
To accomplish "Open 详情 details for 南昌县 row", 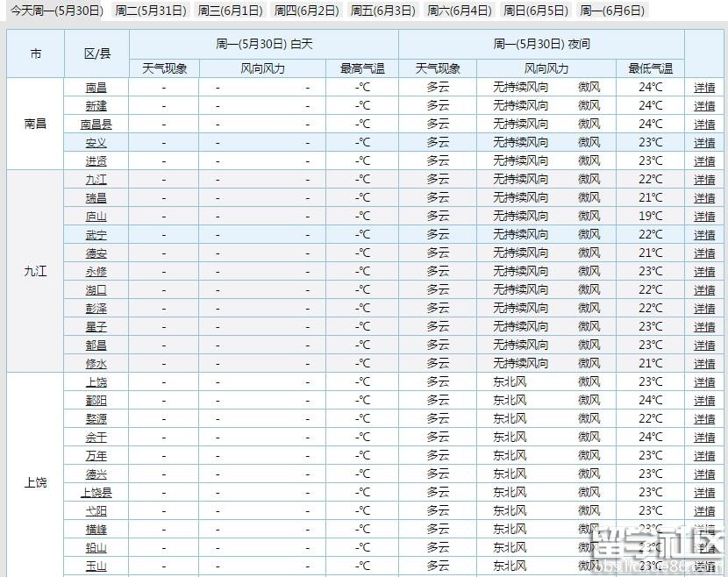I will [x=704, y=125].
